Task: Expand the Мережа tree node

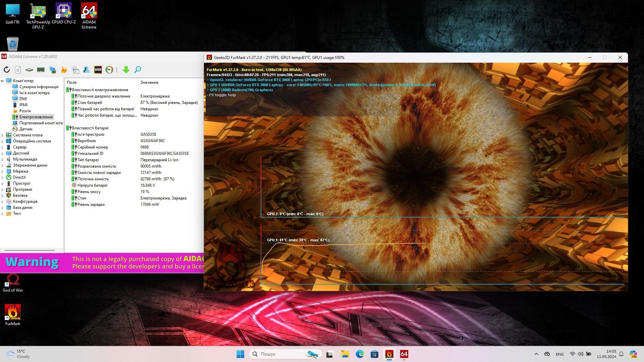Action: [2, 171]
